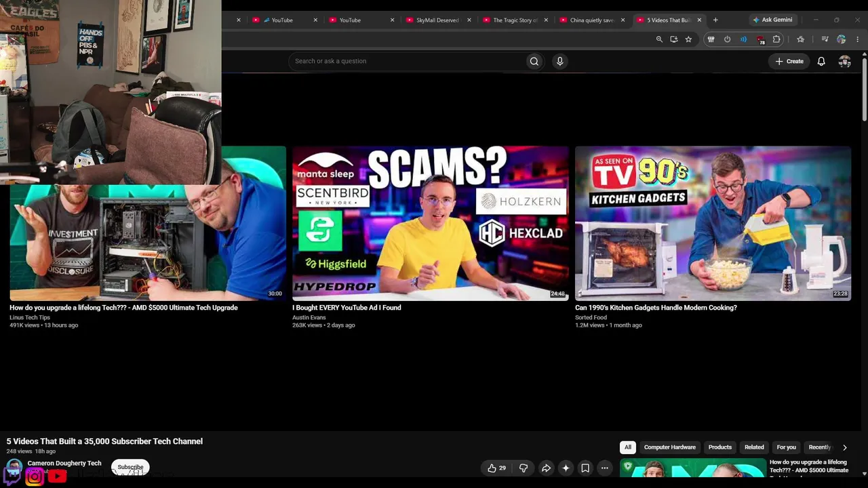Open 'How do you upgrade a lifelong Tech' endscreen title
The image size is (868, 488).
coord(123,308)
